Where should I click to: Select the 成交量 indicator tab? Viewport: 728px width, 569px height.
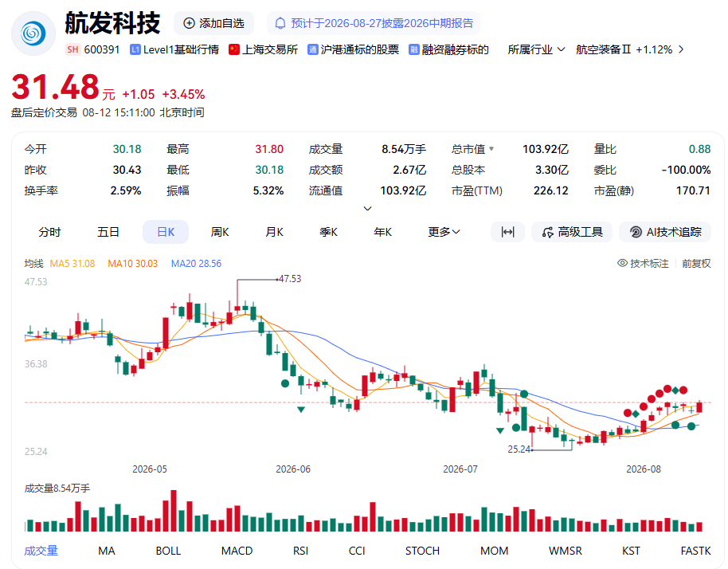pos(41,551)
